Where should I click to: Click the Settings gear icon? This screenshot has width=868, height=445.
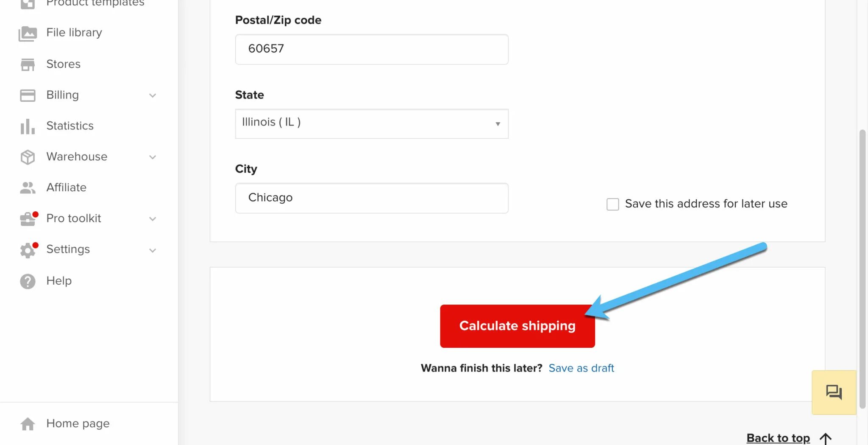point(28,250)
